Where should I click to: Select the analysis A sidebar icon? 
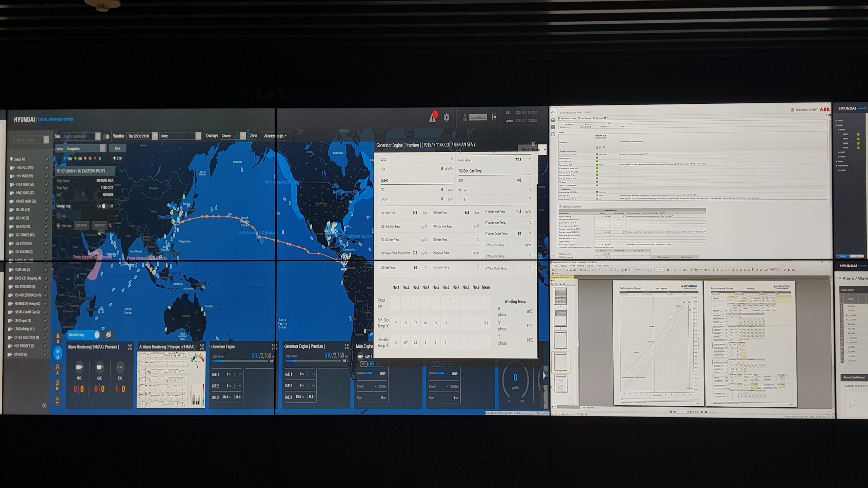coord(58,369)
